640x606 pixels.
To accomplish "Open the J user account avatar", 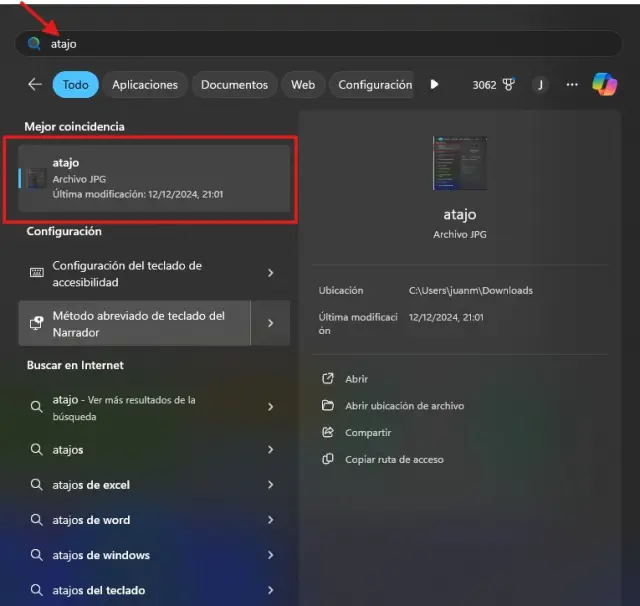I will point(540,85).
